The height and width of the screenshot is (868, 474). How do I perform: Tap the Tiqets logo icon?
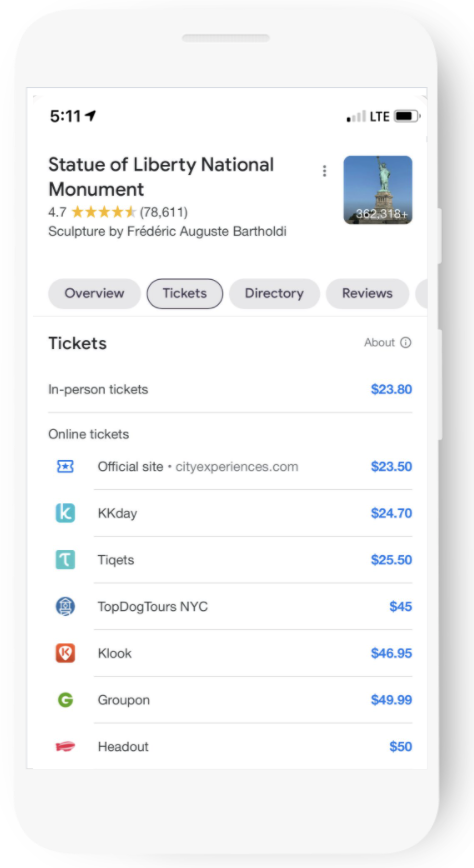click(65, 560)
